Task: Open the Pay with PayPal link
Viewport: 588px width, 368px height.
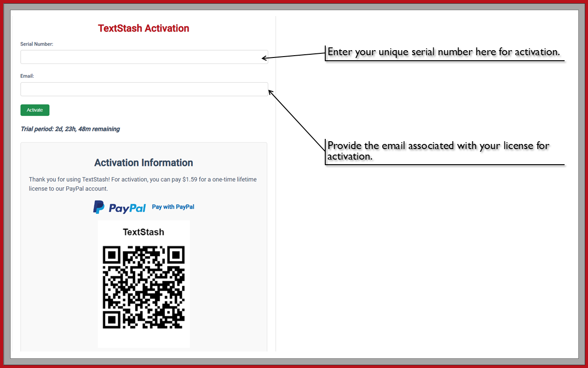Action: (173, 207)
